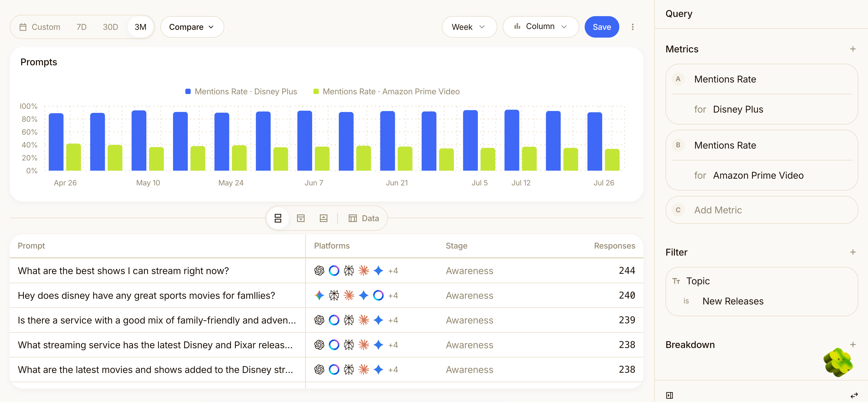Viewport: 868px width, 402px height.
Task: Collapse the Query side panel icon
Action: 670,395
